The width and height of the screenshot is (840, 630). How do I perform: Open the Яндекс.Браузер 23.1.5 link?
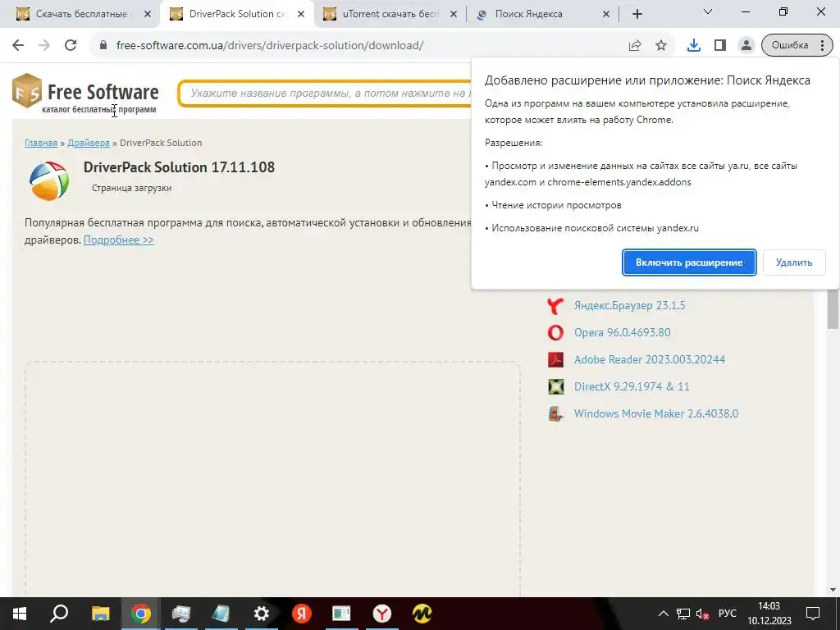[629, 305]
